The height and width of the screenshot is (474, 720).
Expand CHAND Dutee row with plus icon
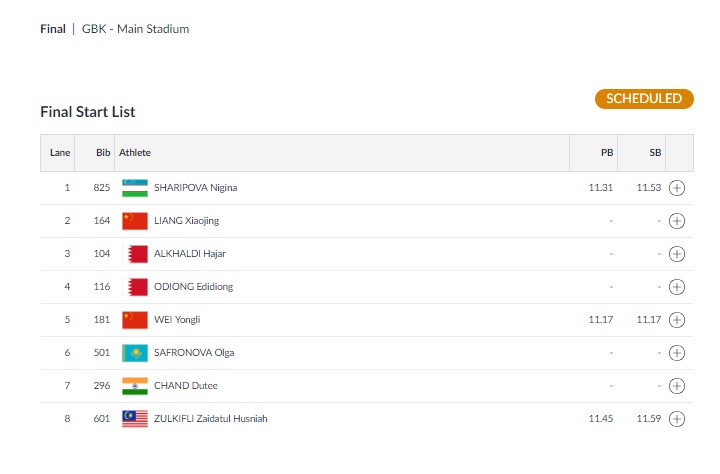point(676,386)
